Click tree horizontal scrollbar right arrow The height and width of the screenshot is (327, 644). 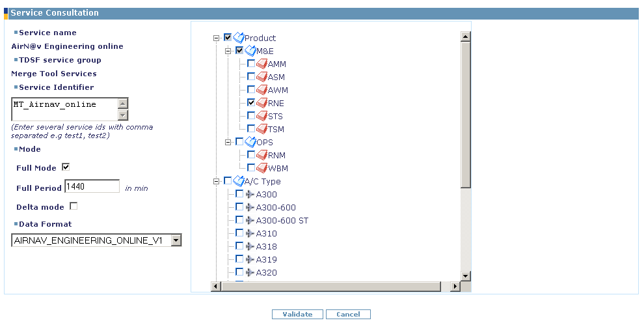pos(455,286)
